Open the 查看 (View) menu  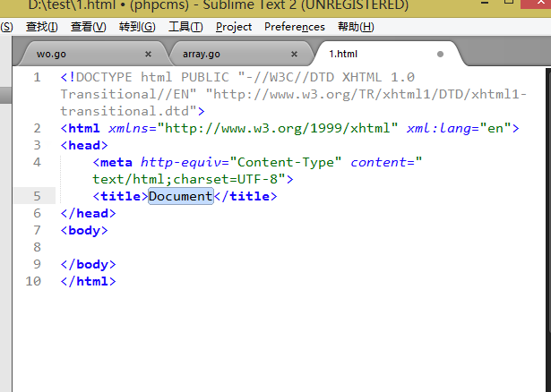click(88, 27)
